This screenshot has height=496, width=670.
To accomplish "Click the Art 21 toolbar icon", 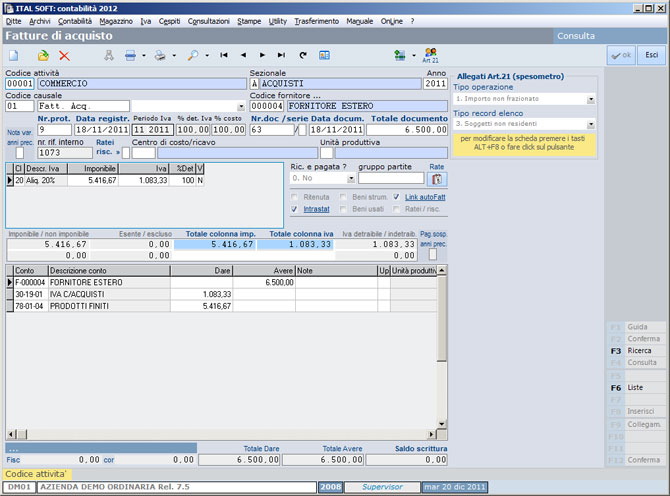I will [x=430, y=56].
